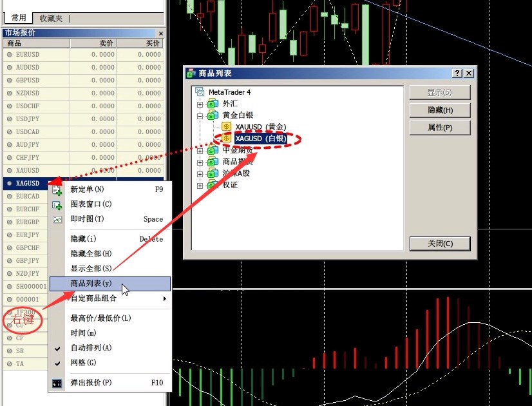The image size is (532, 406).
Task: Switch to the 收藏夹 tab
Action: coord(51,19)
